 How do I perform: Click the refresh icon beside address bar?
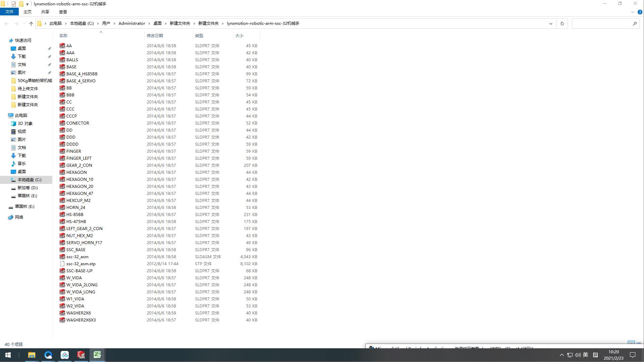(x=562, y=23)
